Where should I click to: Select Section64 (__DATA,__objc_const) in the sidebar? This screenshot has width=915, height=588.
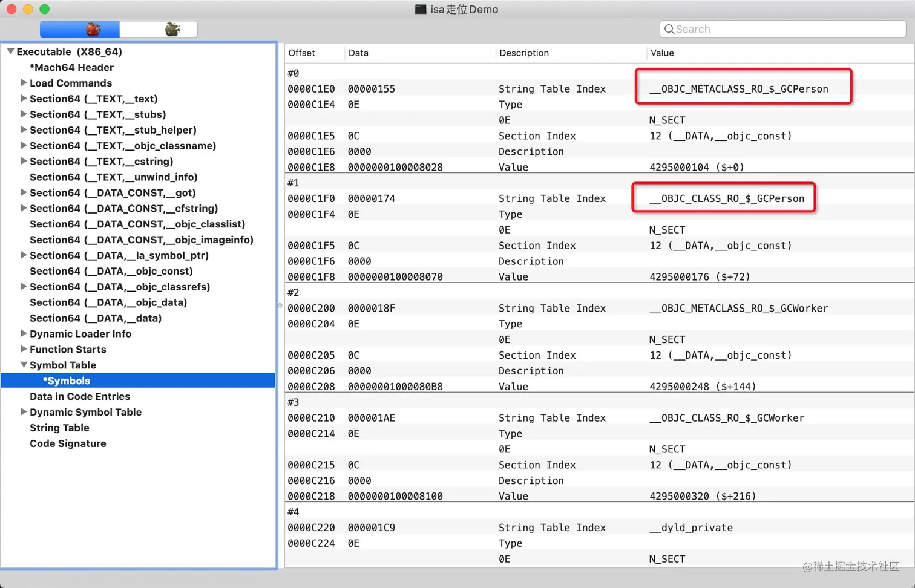pos(111,271)
